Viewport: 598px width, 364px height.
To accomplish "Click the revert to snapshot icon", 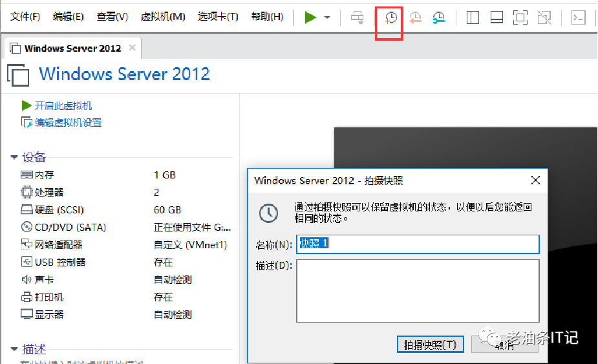I will tap(415, 17).
